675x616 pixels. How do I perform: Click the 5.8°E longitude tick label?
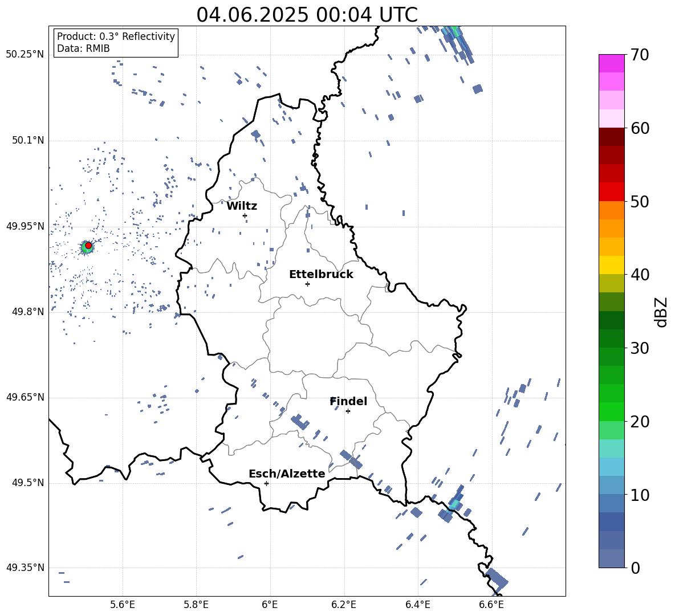click(x=196, y=605)
